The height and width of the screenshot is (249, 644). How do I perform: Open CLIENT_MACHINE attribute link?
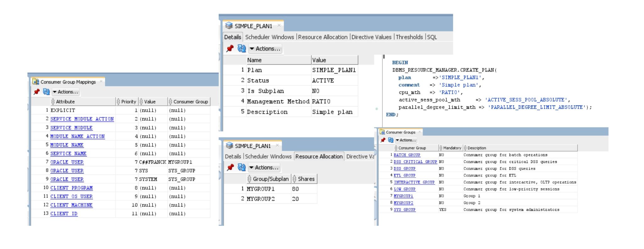(x=71, y=205)
